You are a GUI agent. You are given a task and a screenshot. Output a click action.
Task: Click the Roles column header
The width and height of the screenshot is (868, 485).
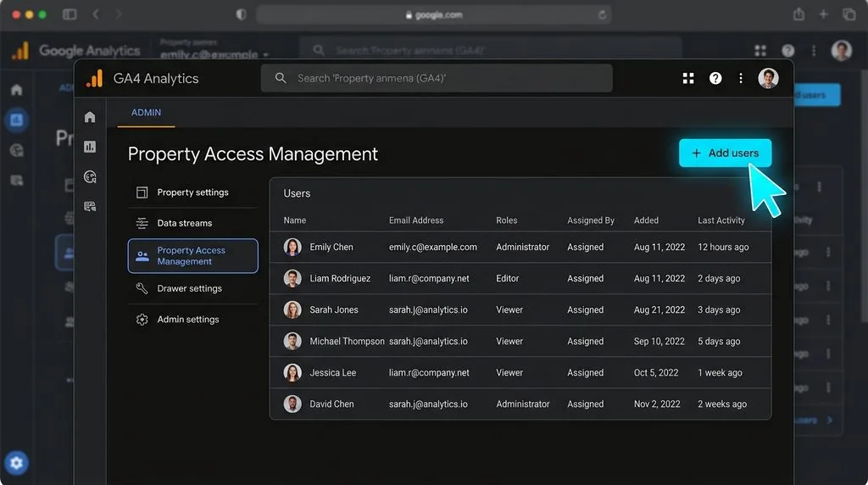(507, 220)
